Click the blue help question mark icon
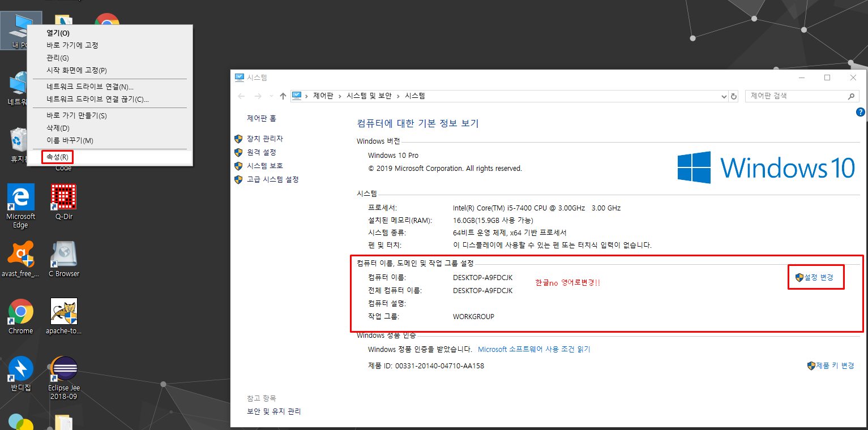The width and height of the screenshot is (868, 430). tap(861, 113)
